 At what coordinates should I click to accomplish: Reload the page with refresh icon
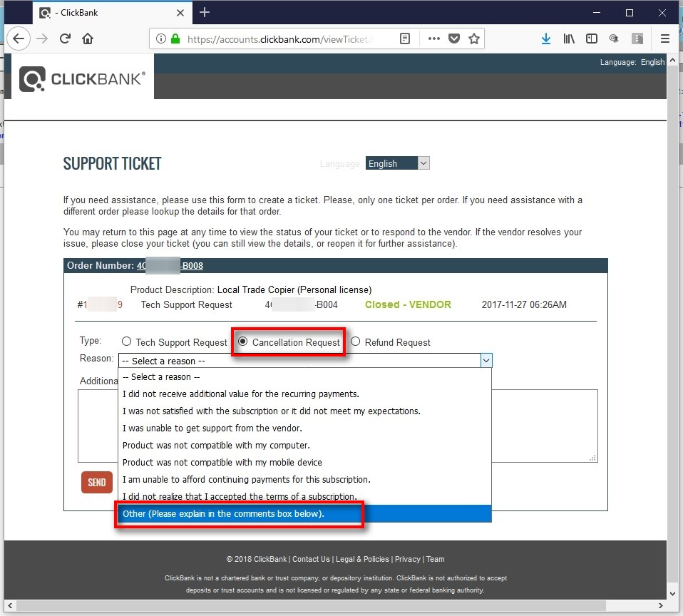coord(66,38)
